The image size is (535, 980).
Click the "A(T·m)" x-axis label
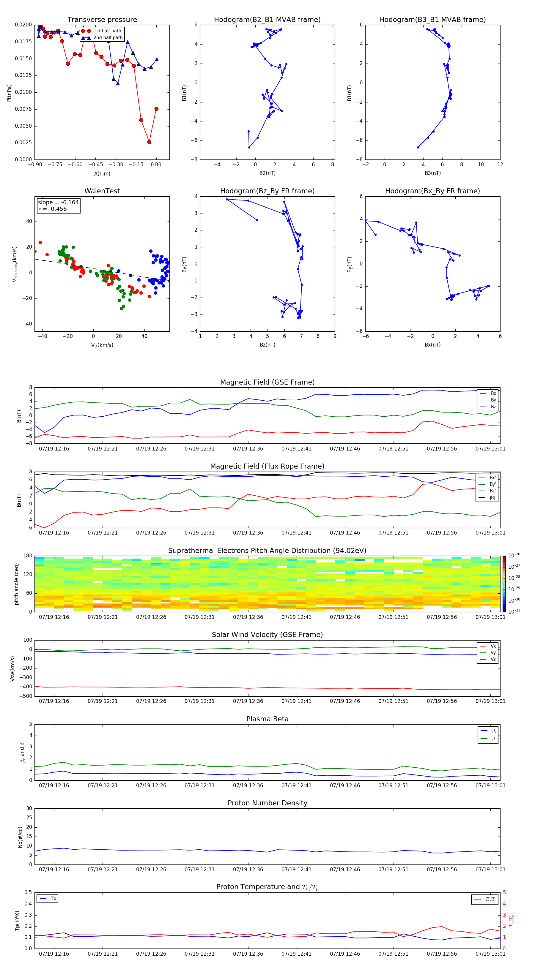coord(102,174)
